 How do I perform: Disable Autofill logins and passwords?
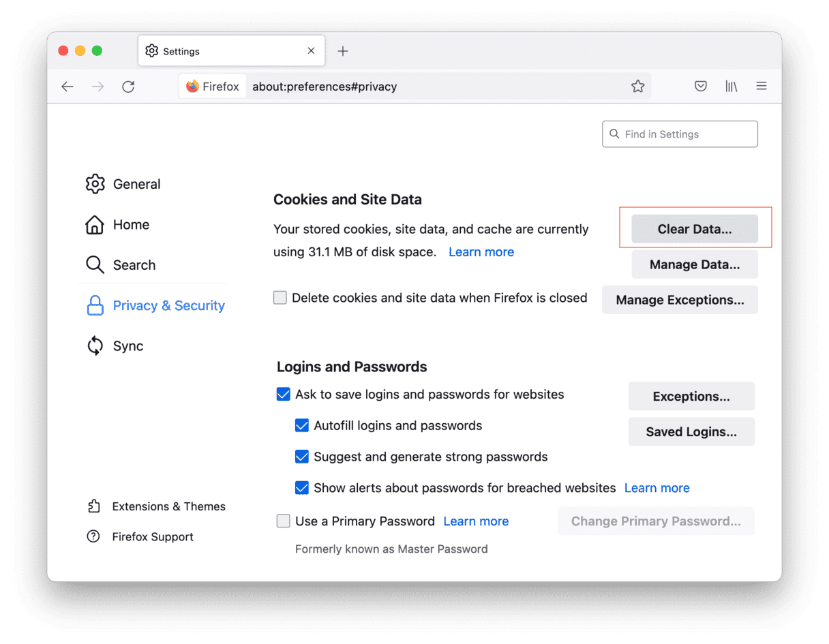pyautogui.click(x=302, y=426)
